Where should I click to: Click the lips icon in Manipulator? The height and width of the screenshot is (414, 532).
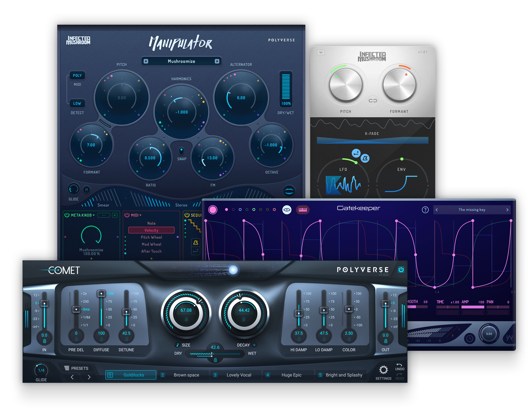click(x=289, y=191)
